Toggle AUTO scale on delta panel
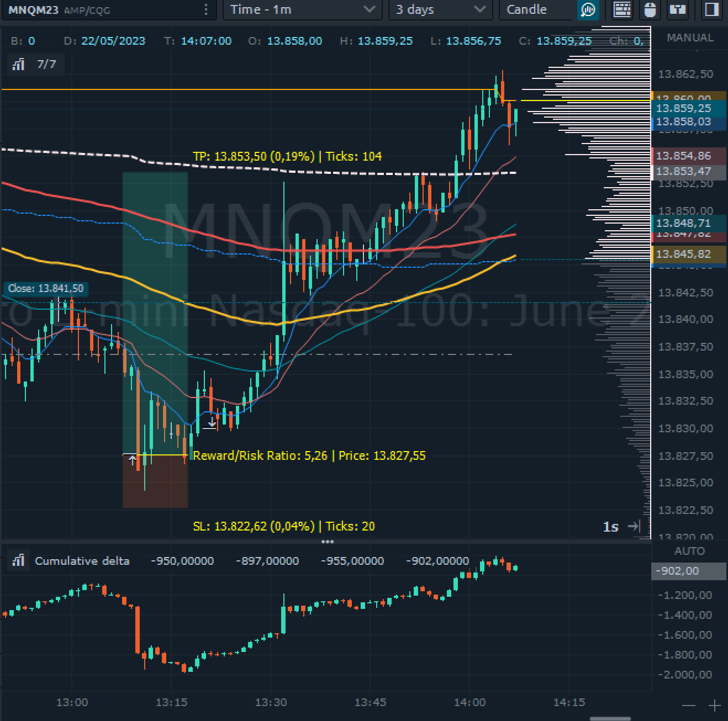728x721 pixels. point(689,551)
